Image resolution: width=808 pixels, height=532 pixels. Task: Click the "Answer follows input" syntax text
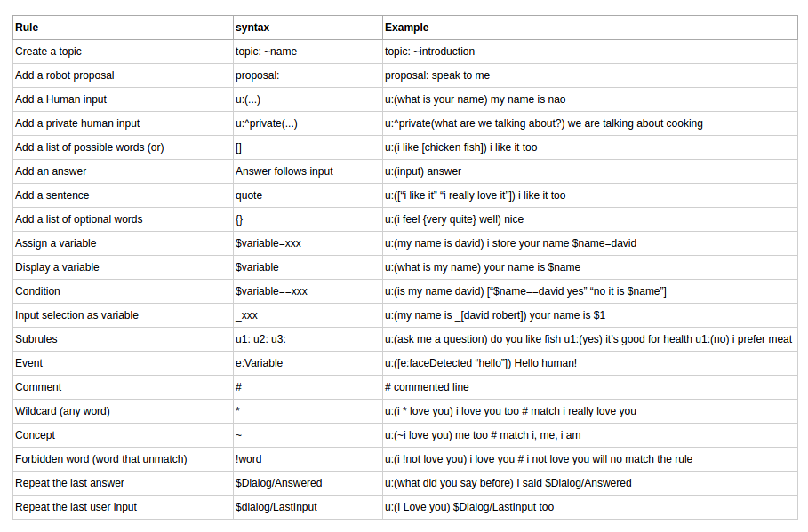(x=284, y=171)
